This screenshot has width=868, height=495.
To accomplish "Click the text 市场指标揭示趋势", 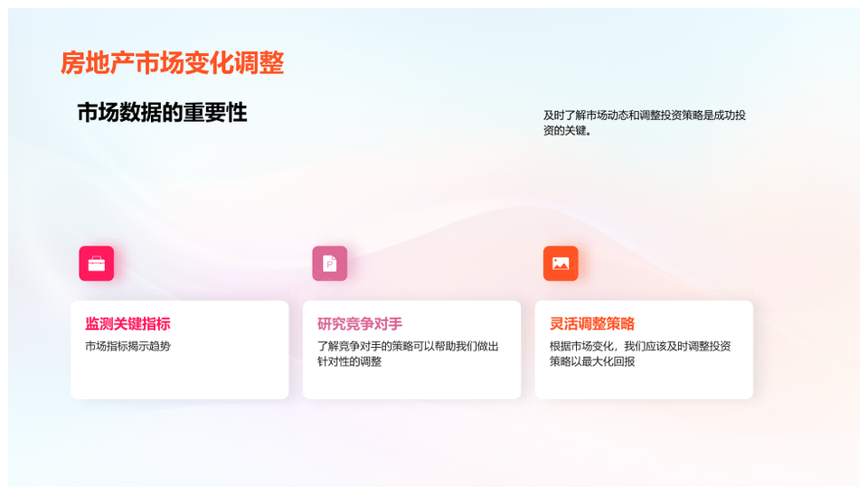I will 127,346.
